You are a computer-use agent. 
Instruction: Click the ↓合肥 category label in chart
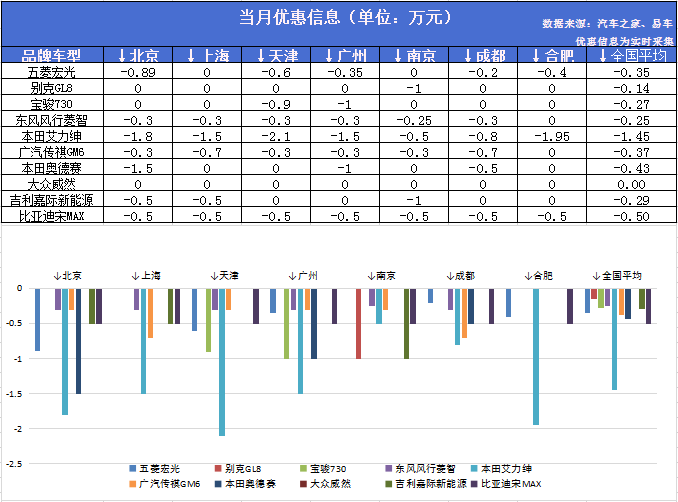538,275
